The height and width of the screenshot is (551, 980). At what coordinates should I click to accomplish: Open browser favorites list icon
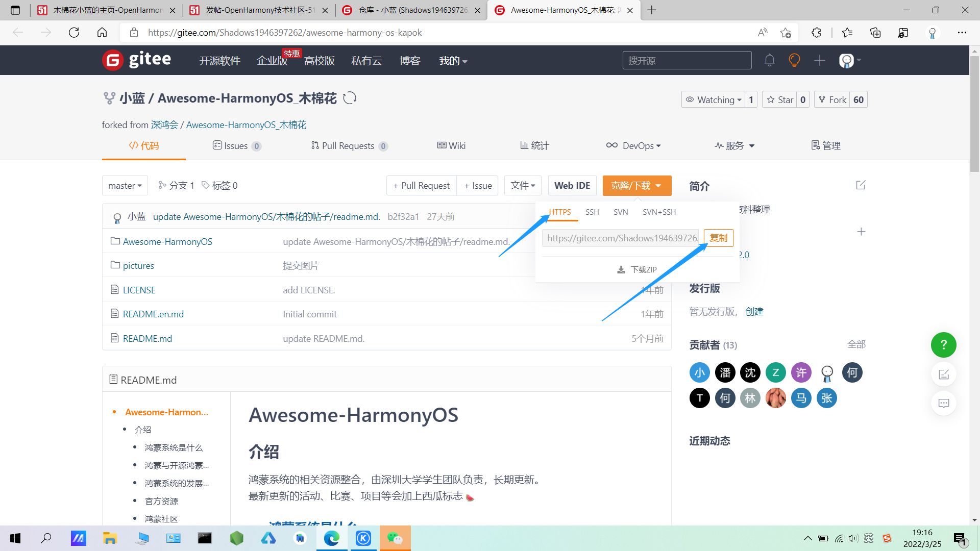coord(847,33)
